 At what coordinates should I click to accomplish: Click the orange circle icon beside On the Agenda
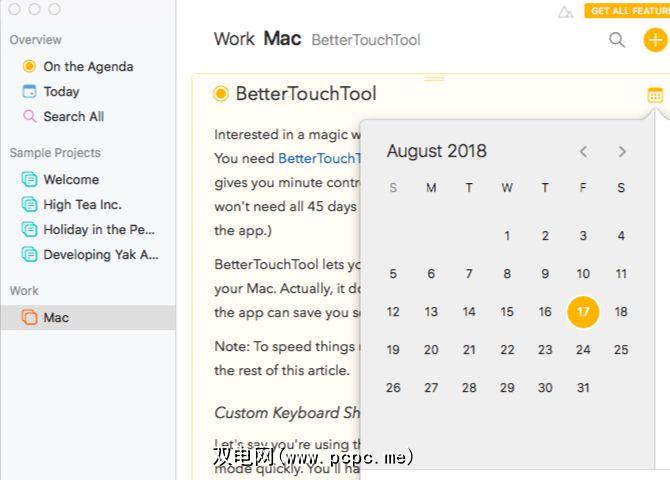29,66
